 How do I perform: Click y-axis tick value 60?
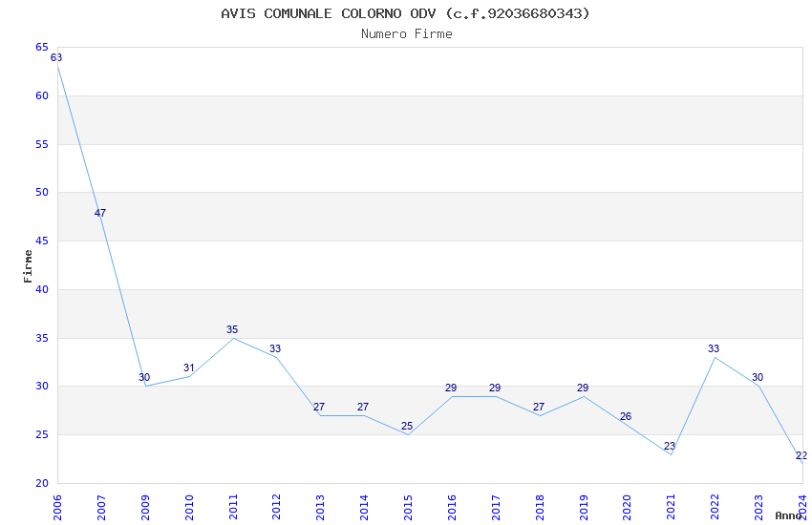[42, 95]
